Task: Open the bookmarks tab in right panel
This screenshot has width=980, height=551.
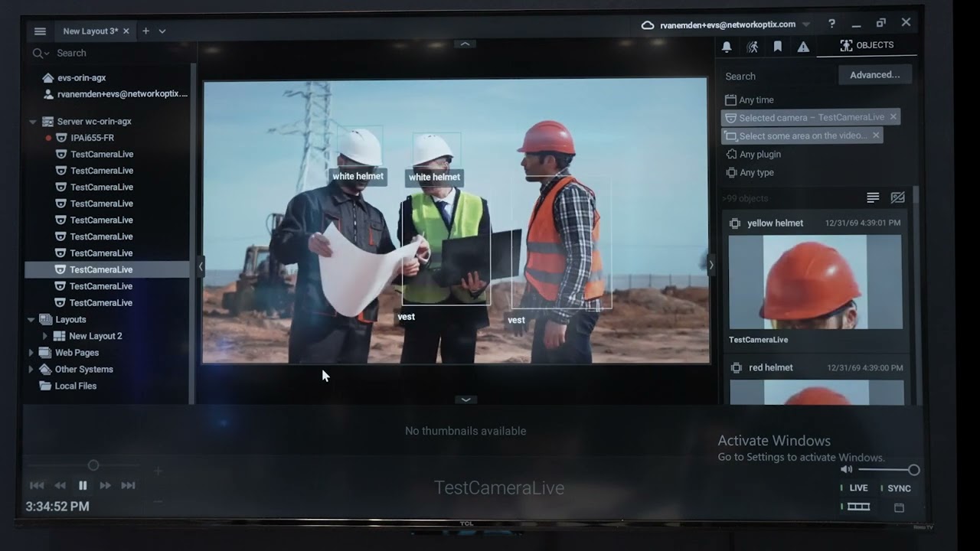Action: pyautogui.click(x=778, y=47)
